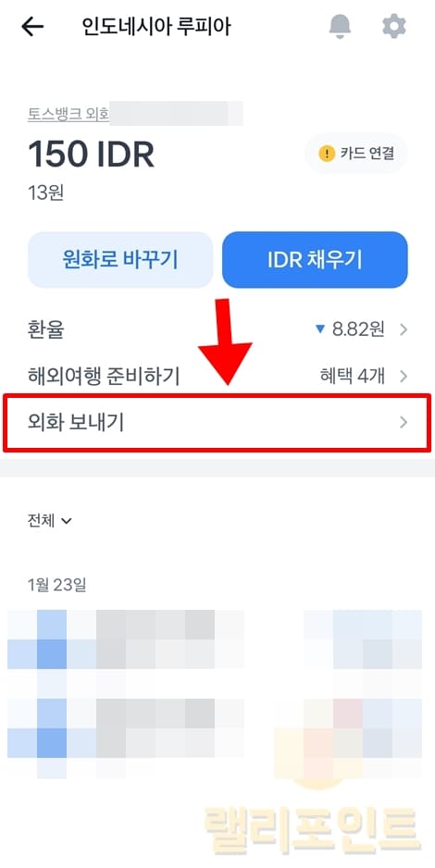
Task: Open settings gear icon
Action: pos(394,26)
